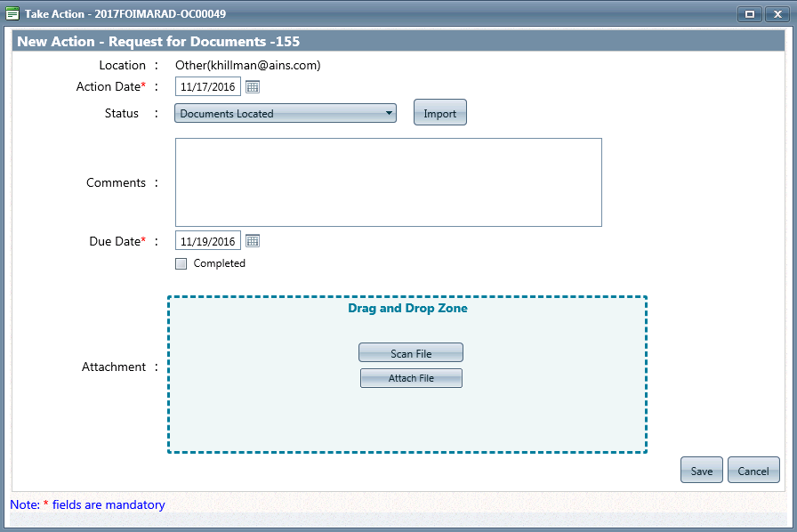Open the Action Date calendar picker
Viewport: 797px width, 532px height.
253,87
